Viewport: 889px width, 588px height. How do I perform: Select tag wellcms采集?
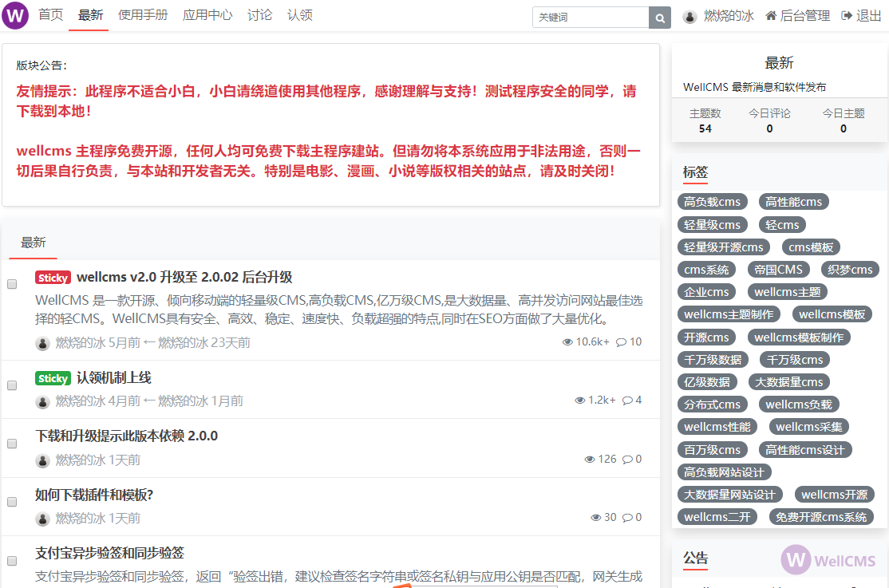pyautogui.click(x=809, y=427)
